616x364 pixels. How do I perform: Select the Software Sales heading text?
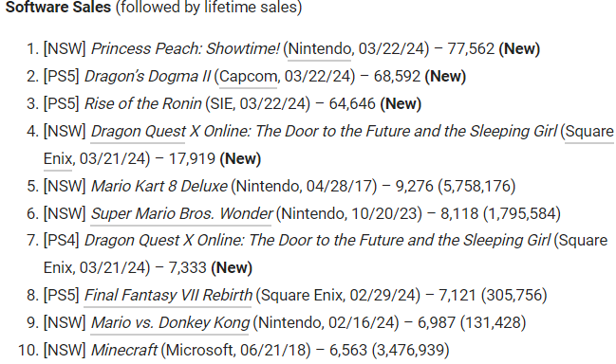[x=58, y=7]
